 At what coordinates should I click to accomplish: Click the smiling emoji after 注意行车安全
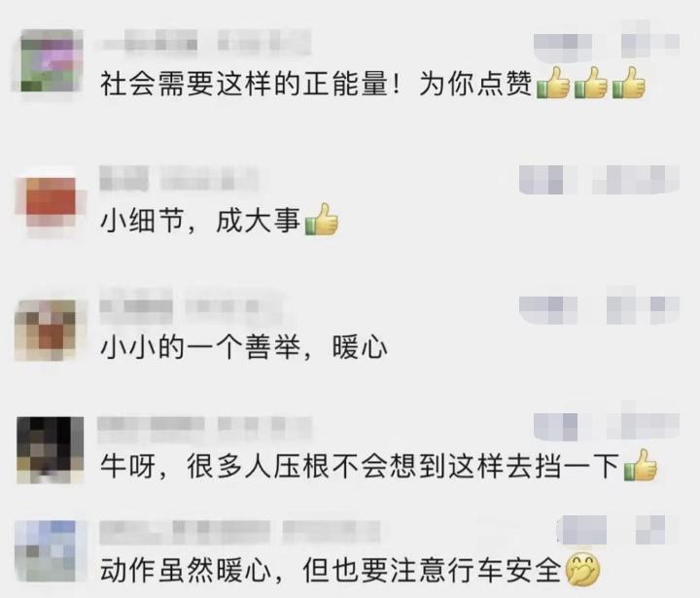pos(582,570)
